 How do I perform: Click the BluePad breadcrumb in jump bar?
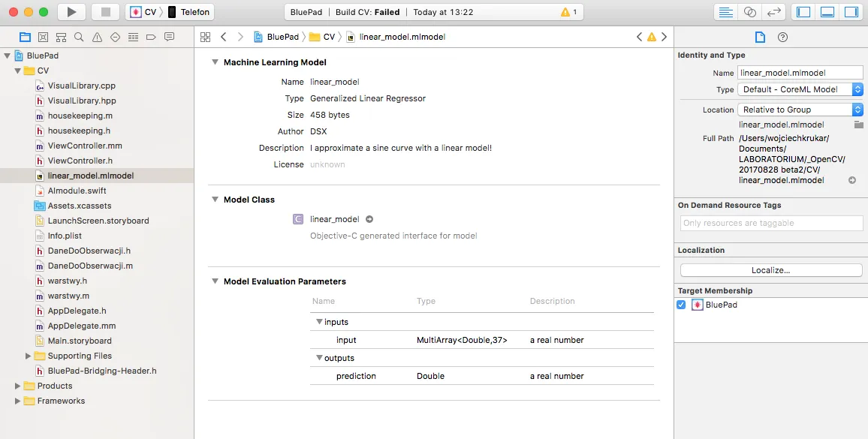click(276, 37)
